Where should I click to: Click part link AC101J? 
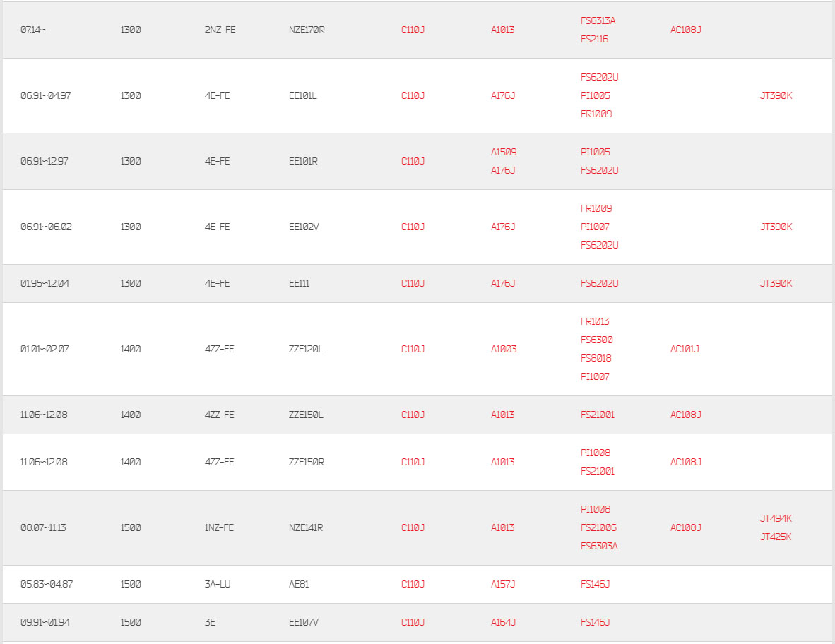(685, 349)
